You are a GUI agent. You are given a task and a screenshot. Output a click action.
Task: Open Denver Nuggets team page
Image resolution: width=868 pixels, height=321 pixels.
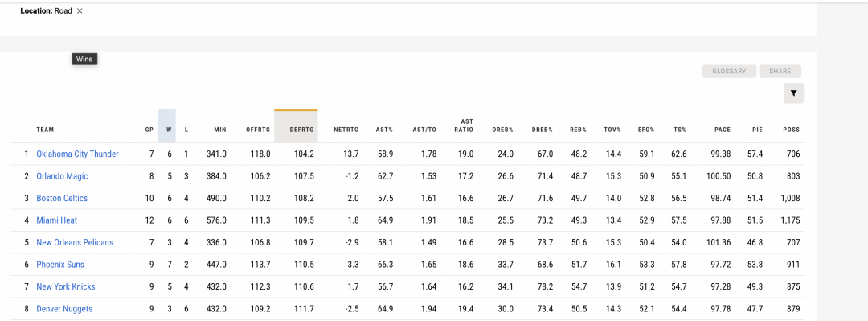pos(64,309)
